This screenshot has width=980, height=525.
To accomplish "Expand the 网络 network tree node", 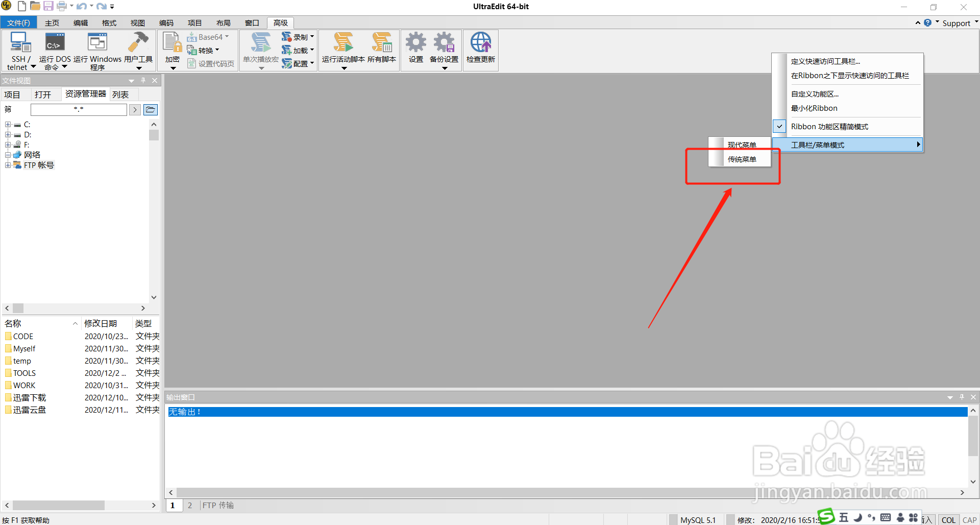I will click(x=8, y=155).
